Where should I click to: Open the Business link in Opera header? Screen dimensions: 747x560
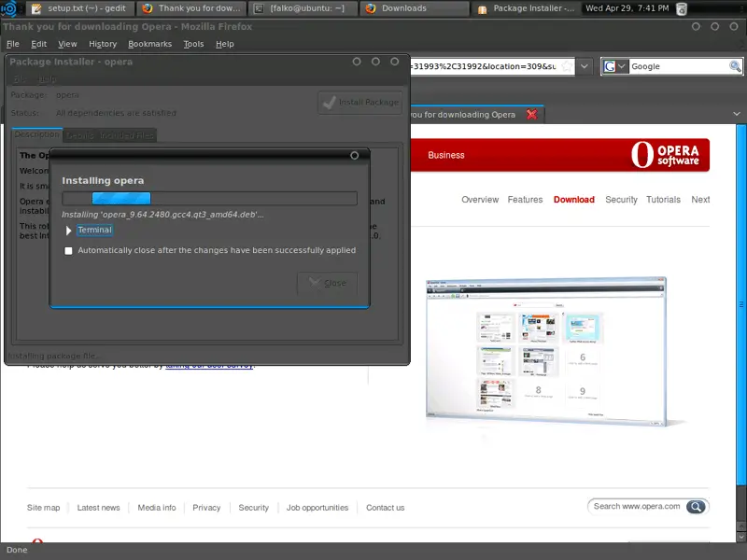[x=446, y=155]
